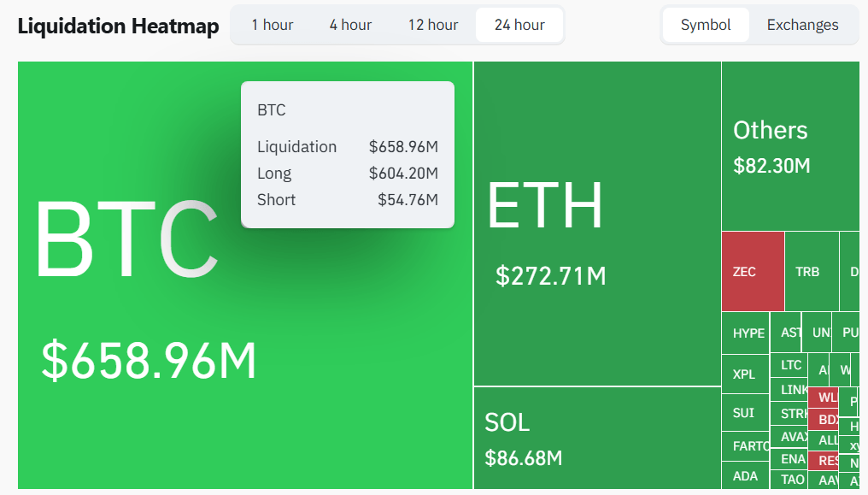This screenshot has width=868, height=495.
Task: Choose the 12 hour timeframe
Action: tap(433, 25)
